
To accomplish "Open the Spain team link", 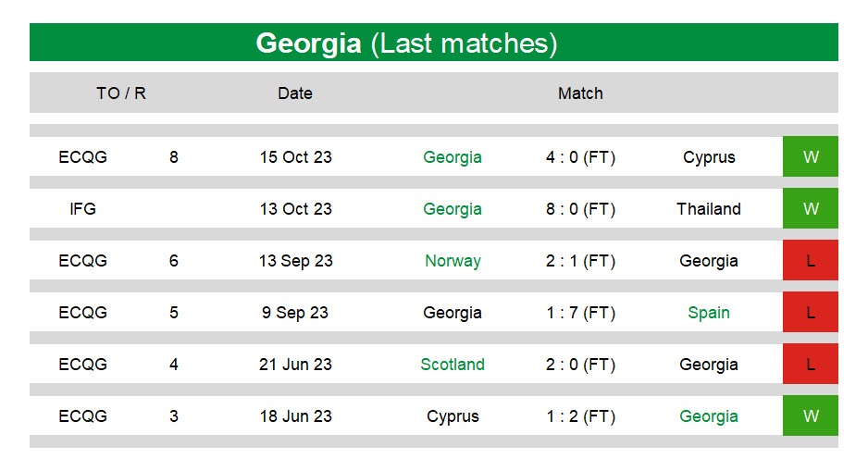I will coord(709,313).
